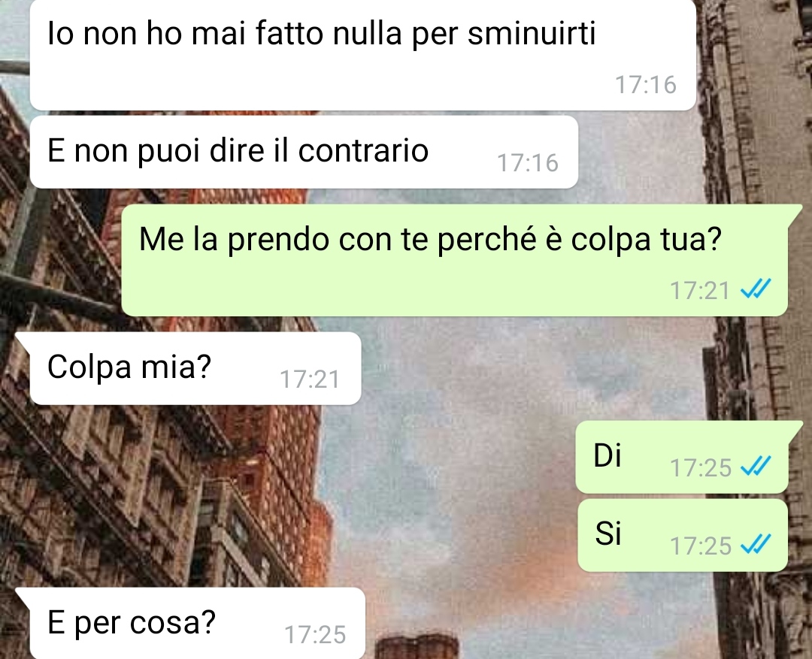Select received message 'Colpa mia?'
812x659 pixels.
195,368
